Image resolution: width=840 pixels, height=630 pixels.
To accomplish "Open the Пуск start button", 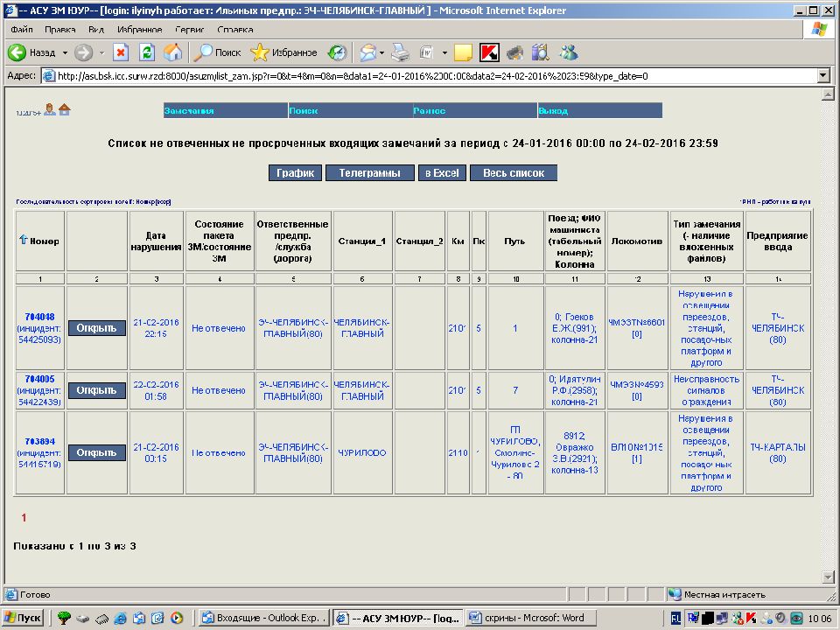I will pos(23,619).
